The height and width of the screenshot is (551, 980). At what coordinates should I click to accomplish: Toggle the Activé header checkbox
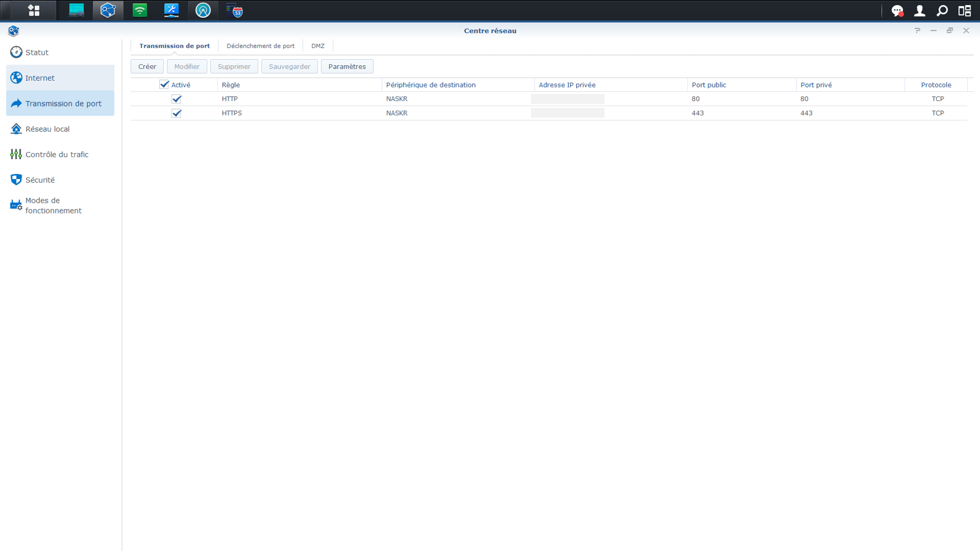(164, 85)
